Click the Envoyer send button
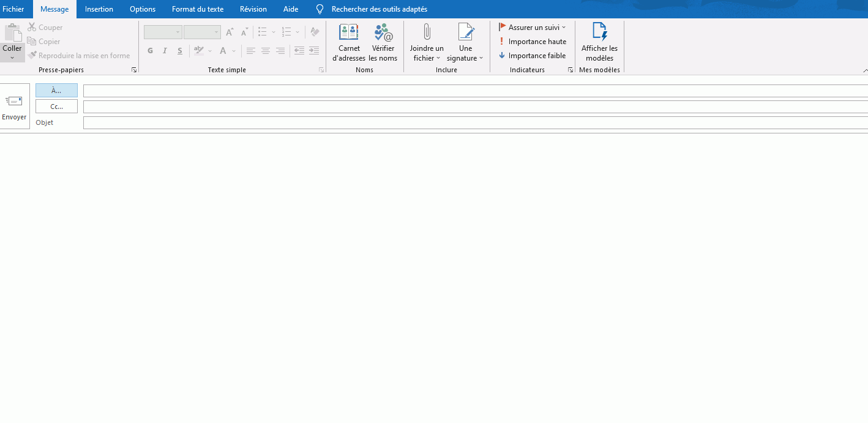The width and height of the screenshot is (868, 423). 14,107
